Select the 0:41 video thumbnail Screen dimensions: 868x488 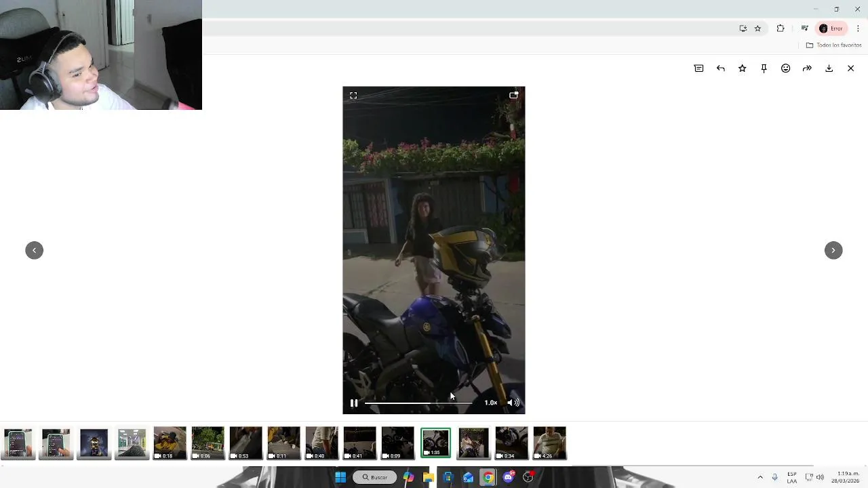[359, 443]
